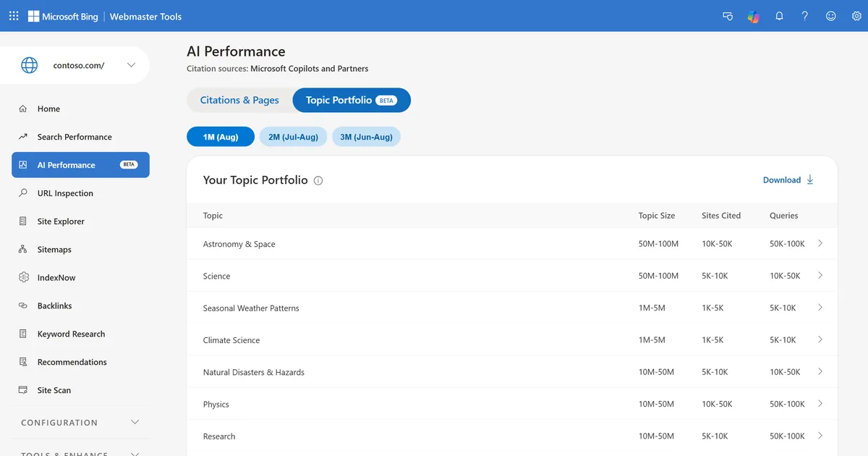This screenshot has width=868, height=456.
Task: Select the 1M (Aug) time range
Action: 221,137
